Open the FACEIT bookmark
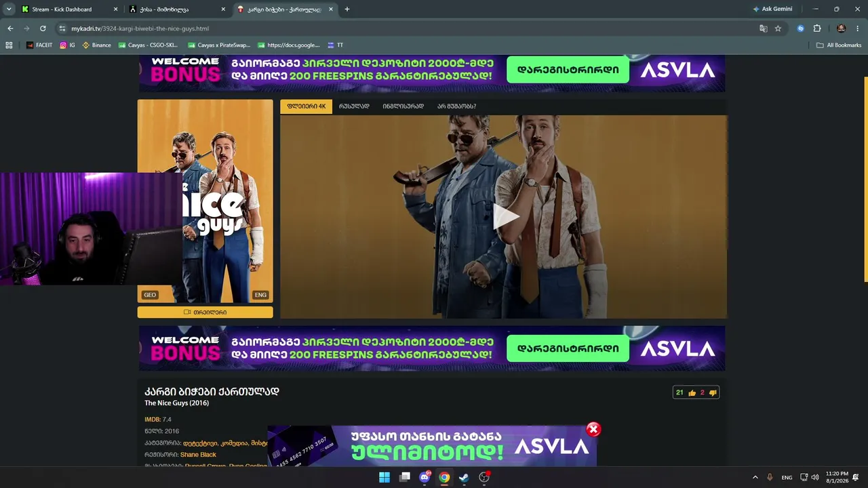The image size is (868, 488). pyautogui.click(x=39, y=45)
